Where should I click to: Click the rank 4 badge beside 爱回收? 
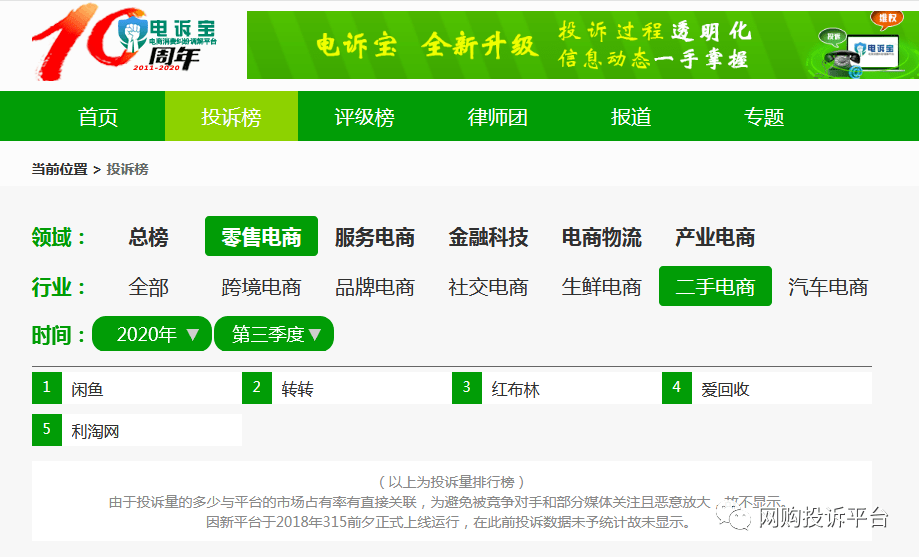click(x=677, y=388)
